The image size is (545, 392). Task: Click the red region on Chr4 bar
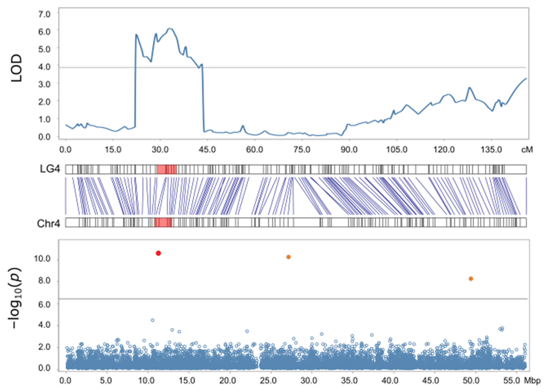coord(163,222)
